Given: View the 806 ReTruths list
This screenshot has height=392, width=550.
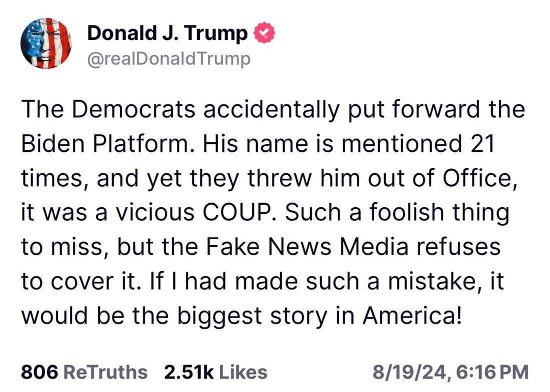Looking at the screenshot, I should 84,372.
